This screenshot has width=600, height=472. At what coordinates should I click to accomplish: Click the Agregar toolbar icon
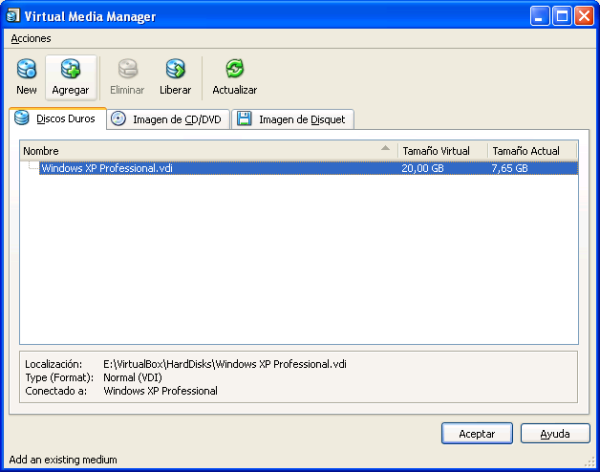tap(70, 70)
